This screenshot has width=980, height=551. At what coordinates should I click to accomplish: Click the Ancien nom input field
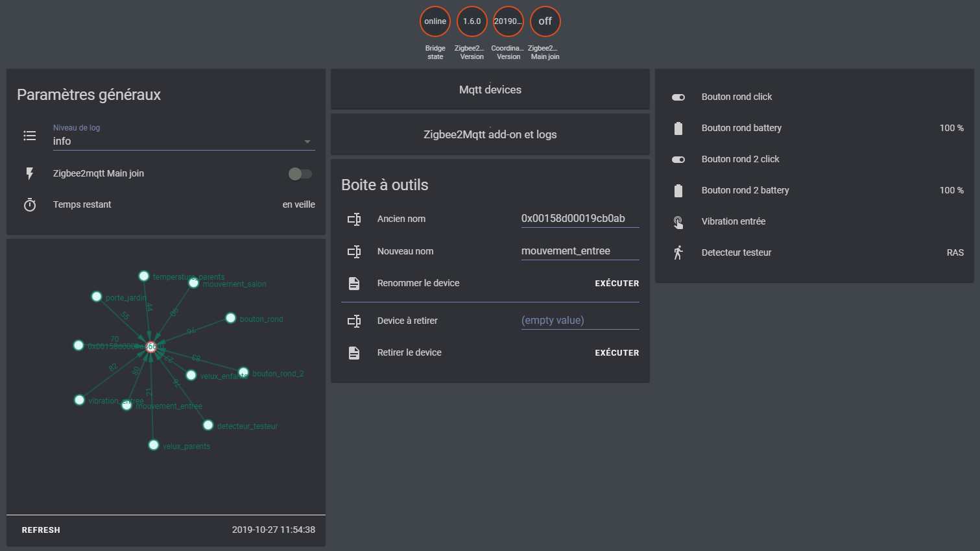(x=580, y=219)
